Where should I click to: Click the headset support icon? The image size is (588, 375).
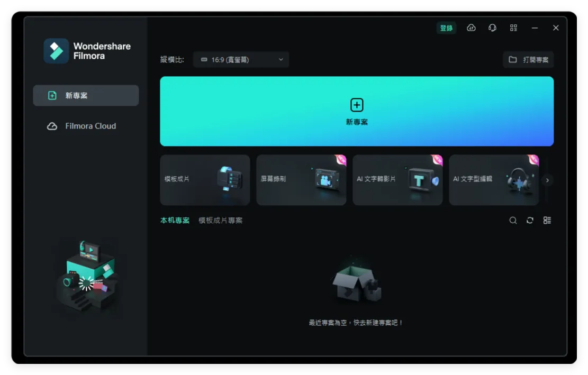click(x=492, y=28)
